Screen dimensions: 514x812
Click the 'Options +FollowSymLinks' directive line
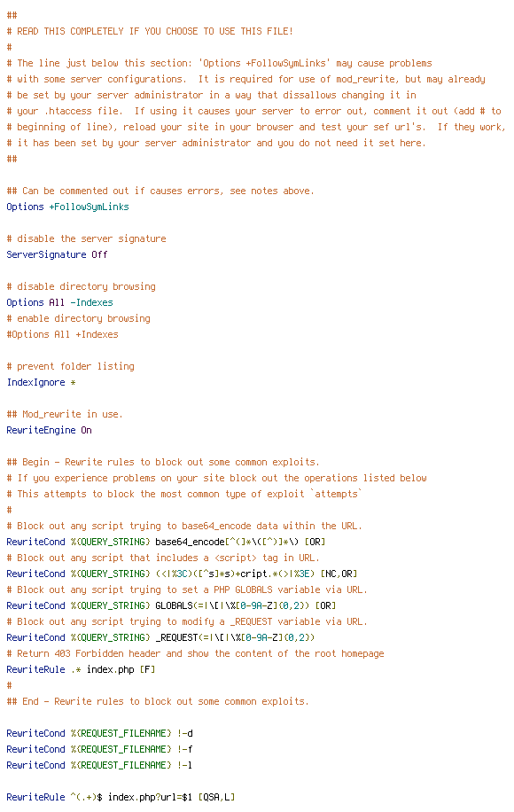tap(68, 207)
